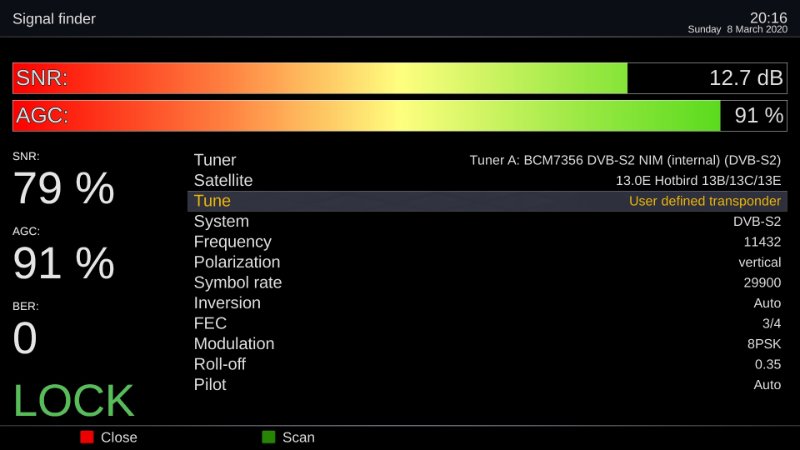Change the vertical polarization value

point(759,262)
